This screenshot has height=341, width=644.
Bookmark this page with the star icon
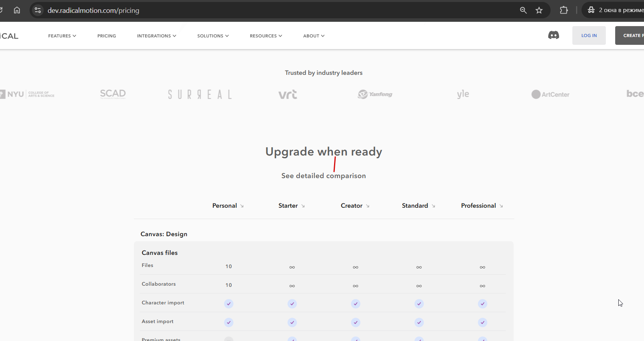click(539, 10)
